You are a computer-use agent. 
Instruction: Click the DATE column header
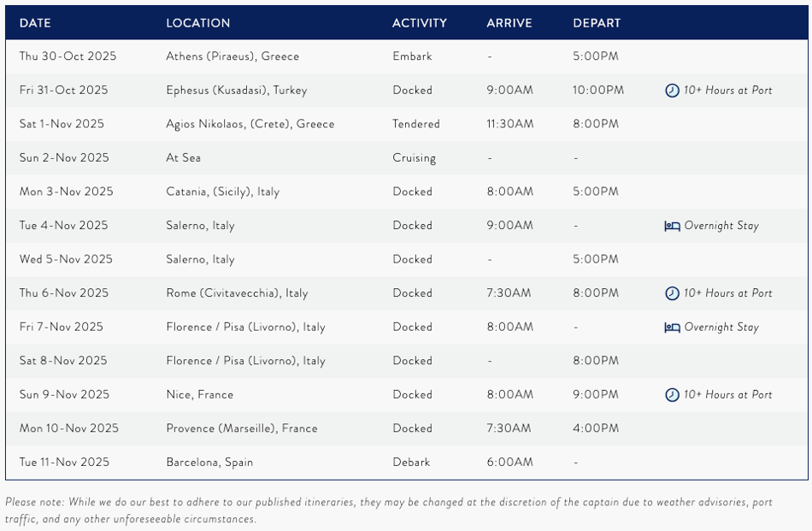pos(35,23)
